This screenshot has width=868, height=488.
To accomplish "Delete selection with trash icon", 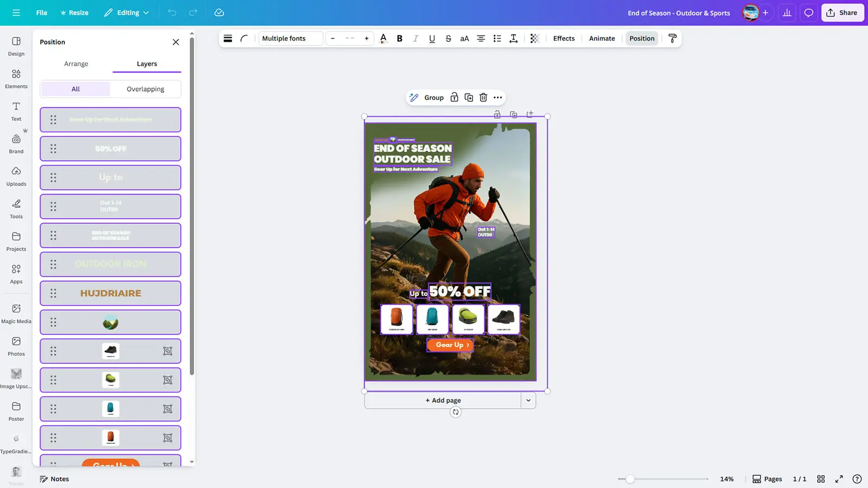I will coord(483,98).
